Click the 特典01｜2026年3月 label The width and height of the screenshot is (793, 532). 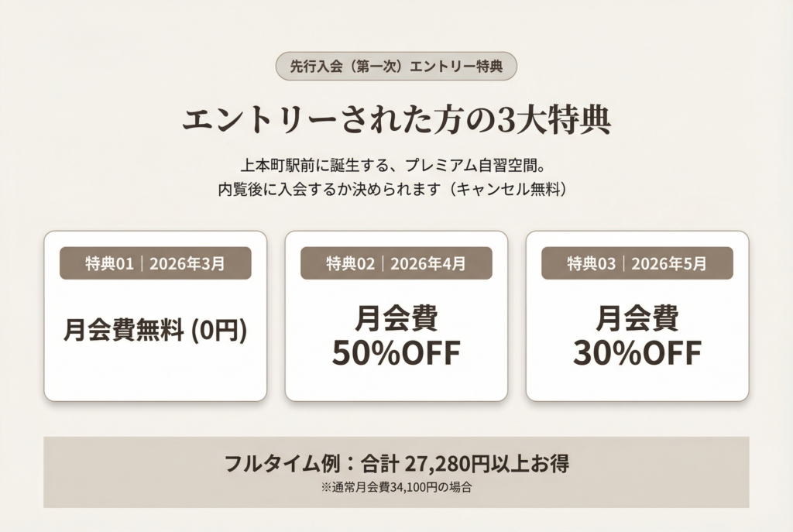(x=155, y=263)
